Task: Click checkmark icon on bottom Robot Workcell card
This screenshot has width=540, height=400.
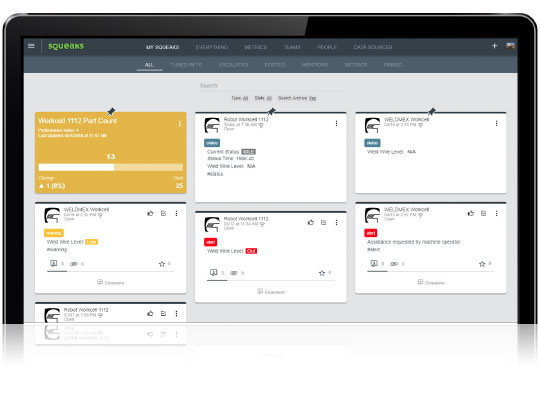Action: coord(164,314)
